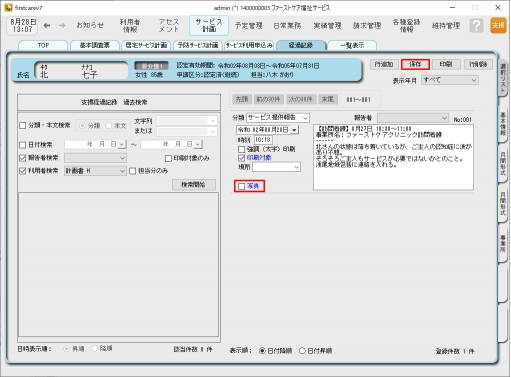Open the date picker arrow next to 令和02年
The width and height of the screenshot is (511, 377).
click(x=294, y=130)
